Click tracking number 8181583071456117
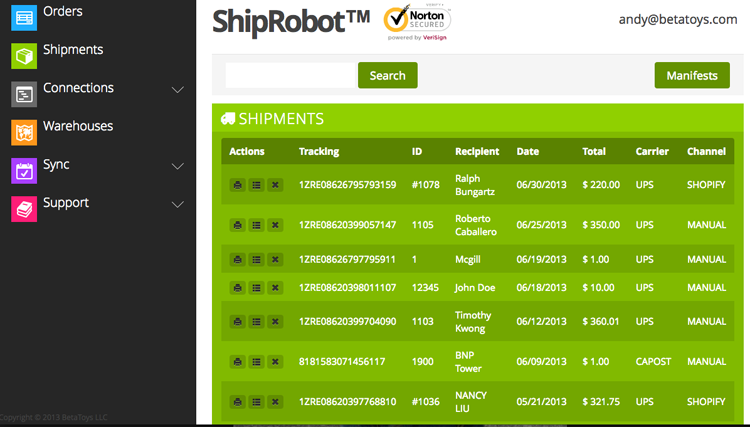The image size is (750, 427). (x=342, y=362)
